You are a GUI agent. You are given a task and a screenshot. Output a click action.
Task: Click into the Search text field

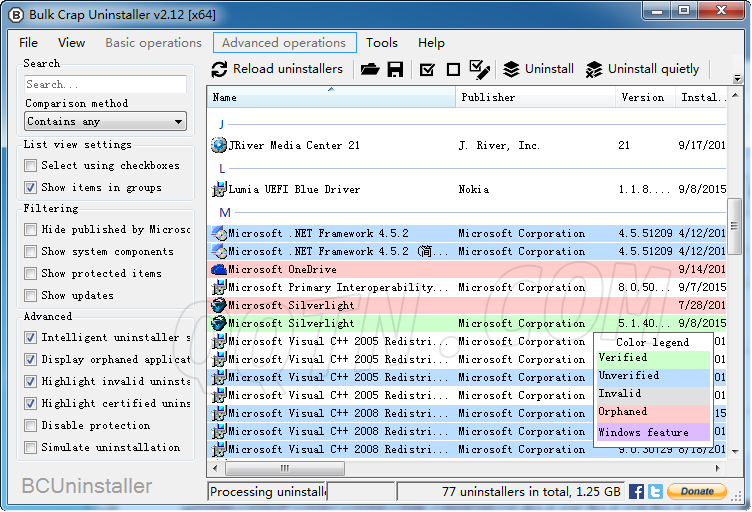tap(105, 85)
